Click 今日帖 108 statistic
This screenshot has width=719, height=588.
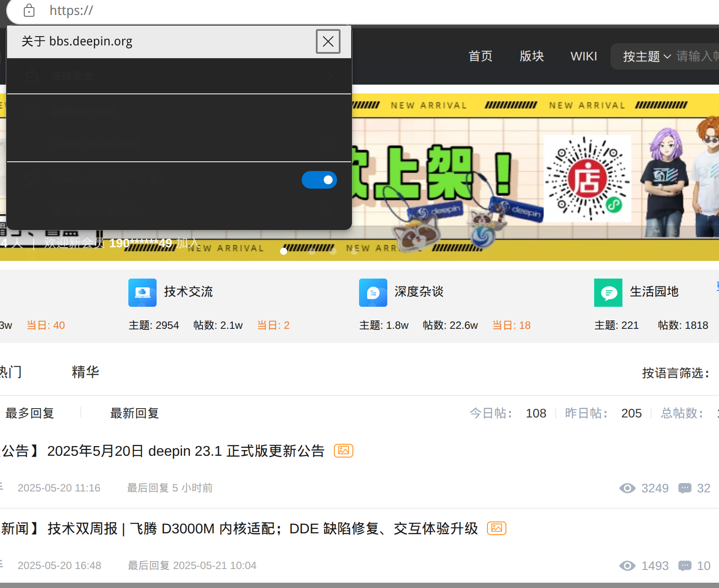508,413
